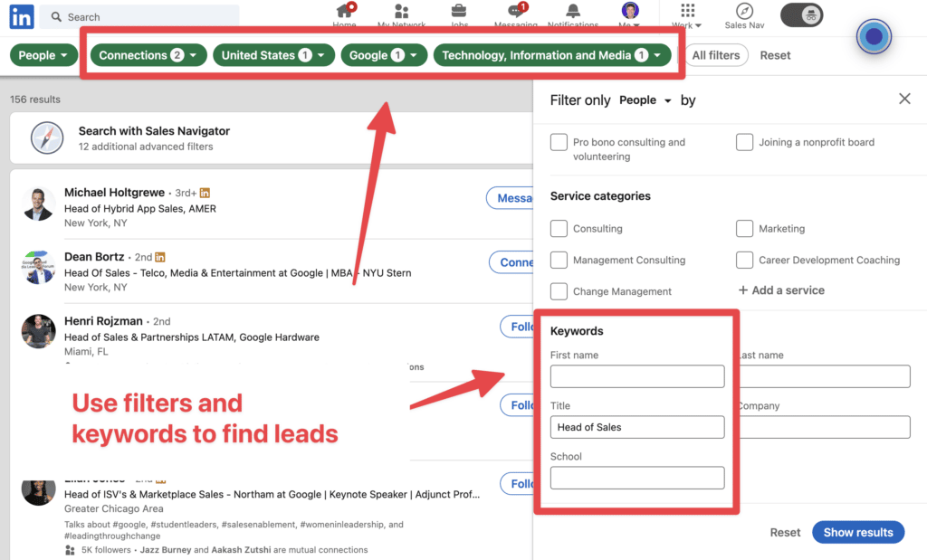Follow Henri Rojzman
The height and width of the screenshot is (560, 927).
[517, 327]
